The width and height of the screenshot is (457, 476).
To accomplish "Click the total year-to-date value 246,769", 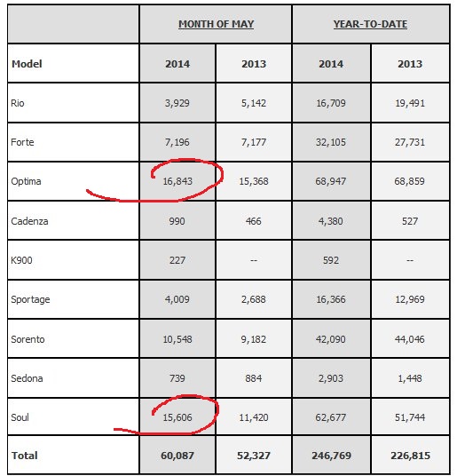I will (331, 456).
